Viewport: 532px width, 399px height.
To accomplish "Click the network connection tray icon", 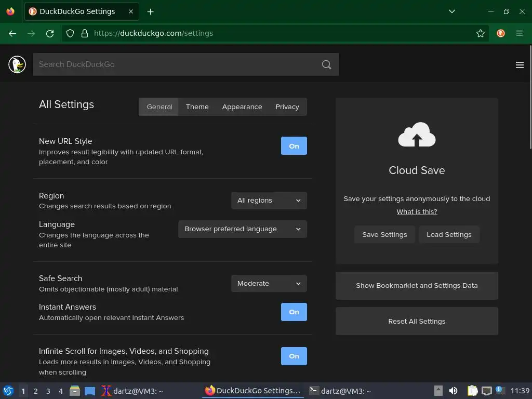I will tap(486, 391).
